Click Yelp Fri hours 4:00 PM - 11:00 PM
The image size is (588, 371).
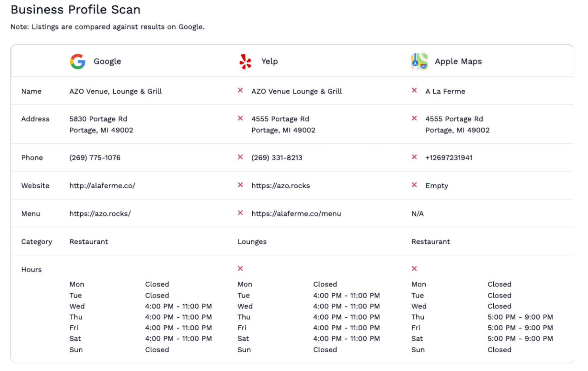[346, 328]
